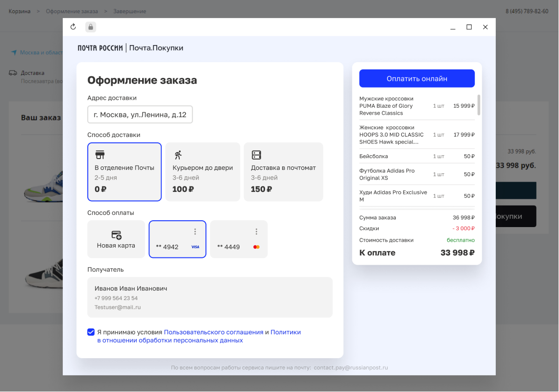The height and width of the screenshot is (392, 559).
Task: Click the Visa logo on card 4942
Action: (x=195, y=247)
